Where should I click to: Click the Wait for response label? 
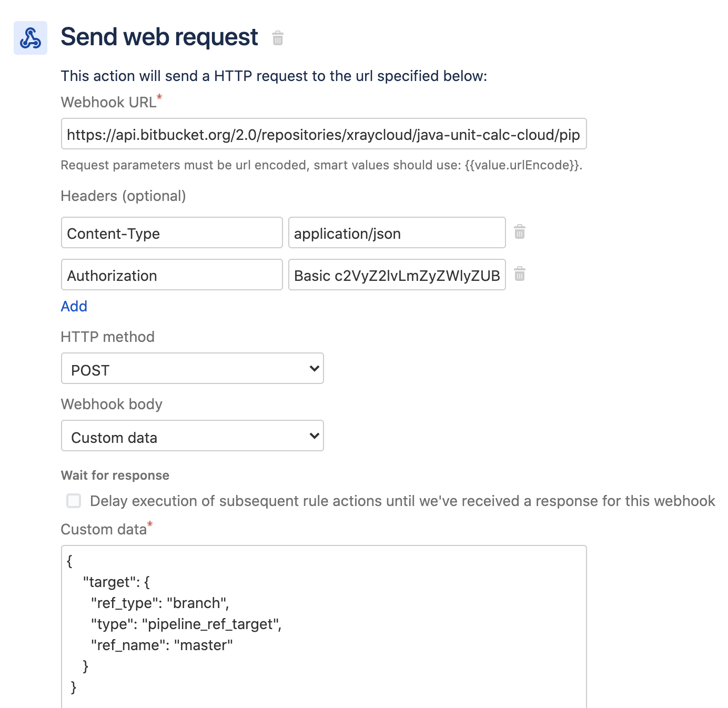(x=115, y=476)
